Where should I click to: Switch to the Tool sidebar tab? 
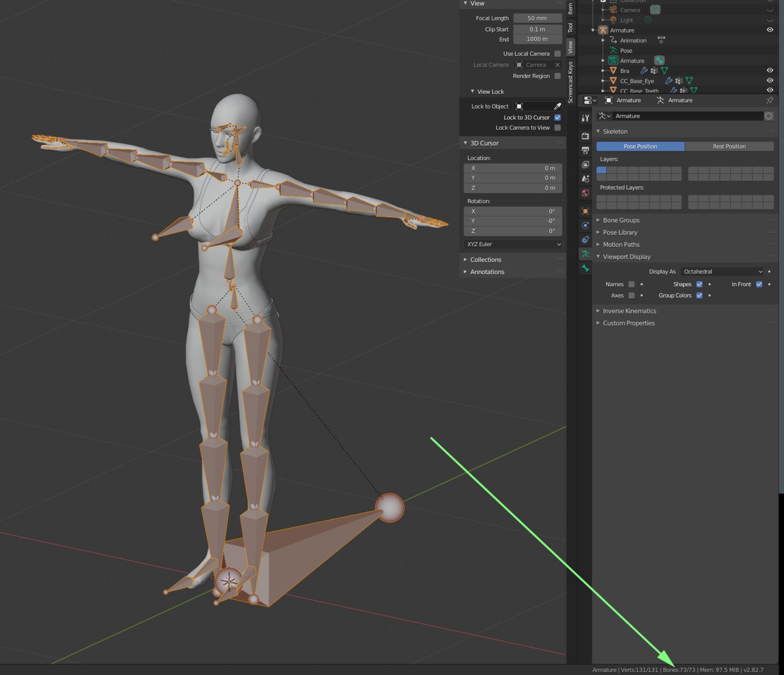[x=570, y=27]
